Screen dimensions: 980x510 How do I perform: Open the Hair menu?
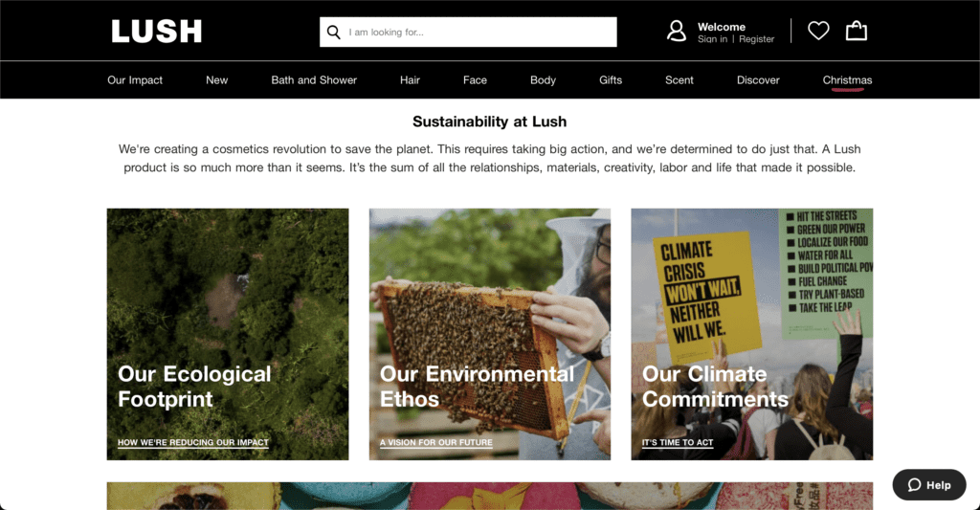pyautogui.click(x=410, y=80)
